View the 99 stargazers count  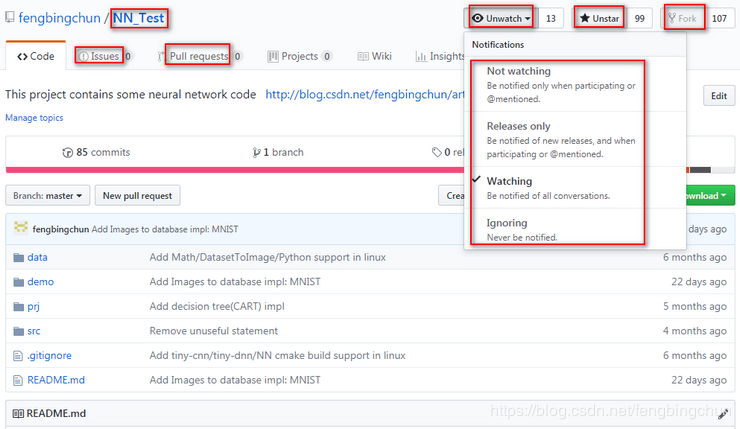(x=639, y=18)
